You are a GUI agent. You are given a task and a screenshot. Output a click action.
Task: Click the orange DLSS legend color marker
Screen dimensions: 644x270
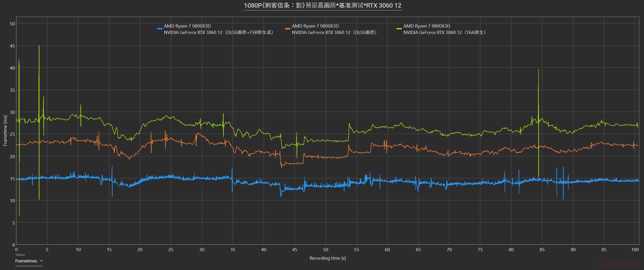pos(288,29)
